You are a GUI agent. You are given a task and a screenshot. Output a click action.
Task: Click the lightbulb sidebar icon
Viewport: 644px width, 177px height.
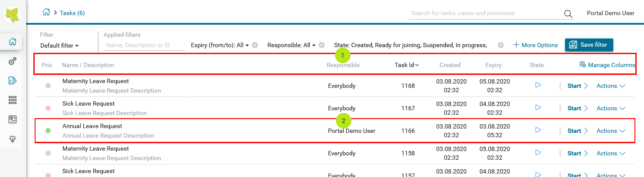[13, 139]
